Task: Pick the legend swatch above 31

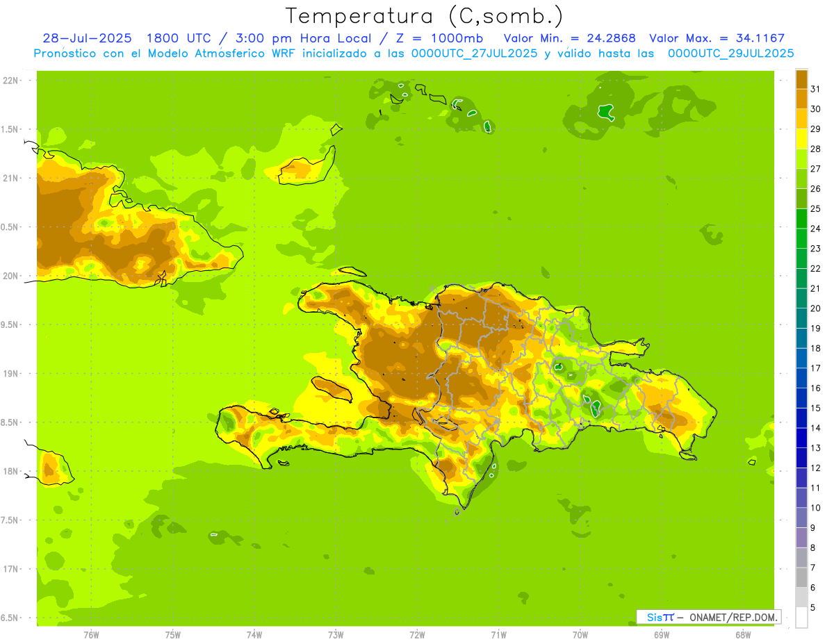Action: pos(801,79)
